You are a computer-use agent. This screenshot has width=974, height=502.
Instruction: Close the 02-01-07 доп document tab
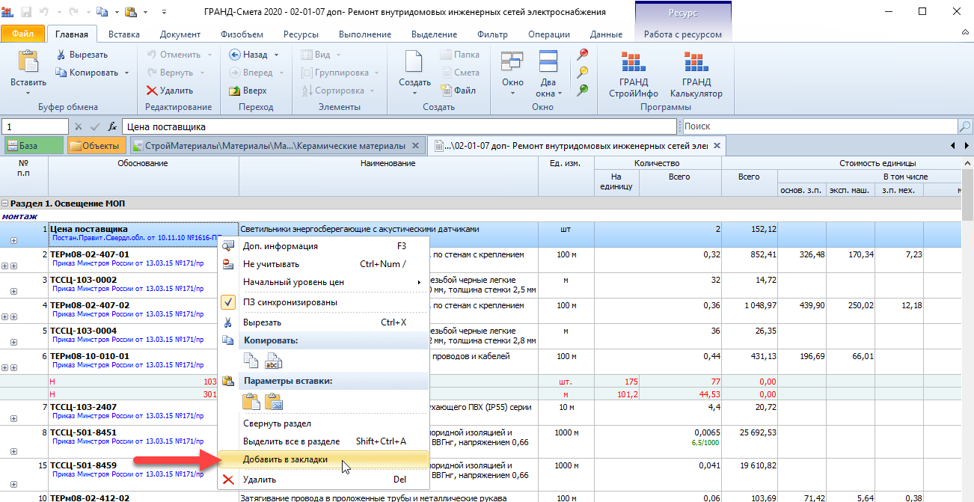[x=717, y=146]
